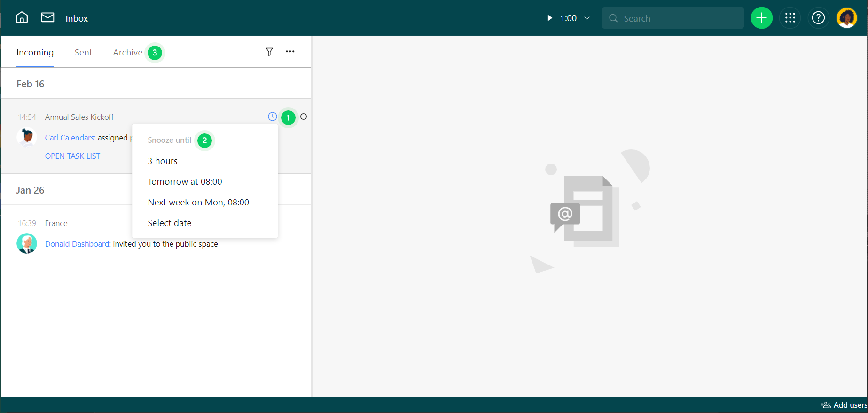Open the three-dot more options menu
The height and width of the screenshot is (413, 868).
click(x=290, y=52)
